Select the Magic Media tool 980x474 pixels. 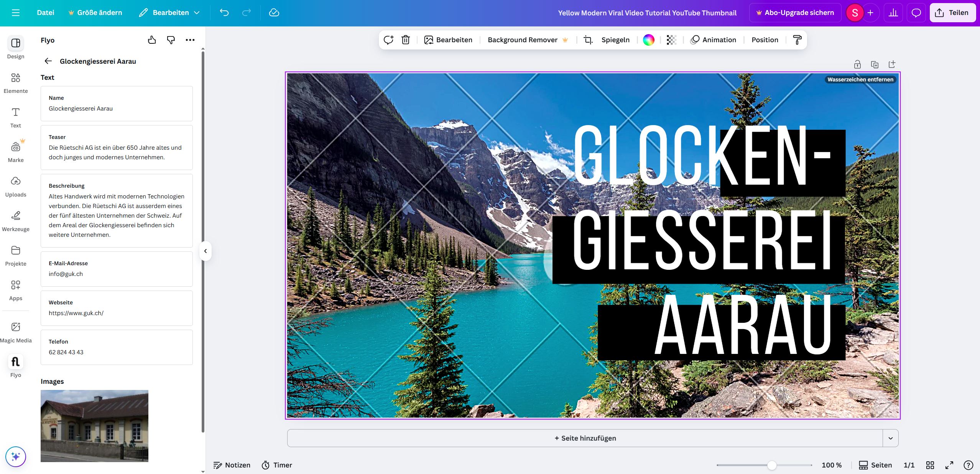point(15,331)
